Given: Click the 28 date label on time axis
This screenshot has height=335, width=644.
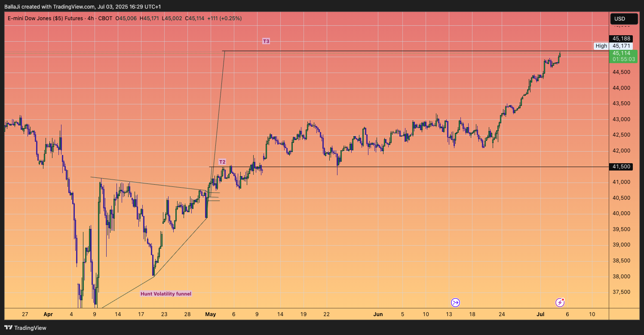Looking at the screenshot, I should pyautogui.click(x=187, y=314).
